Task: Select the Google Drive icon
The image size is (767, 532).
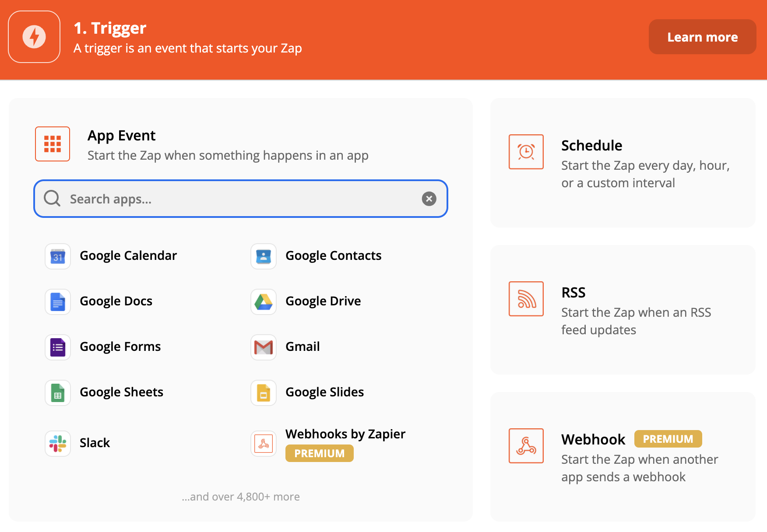Action: (264, 302)
